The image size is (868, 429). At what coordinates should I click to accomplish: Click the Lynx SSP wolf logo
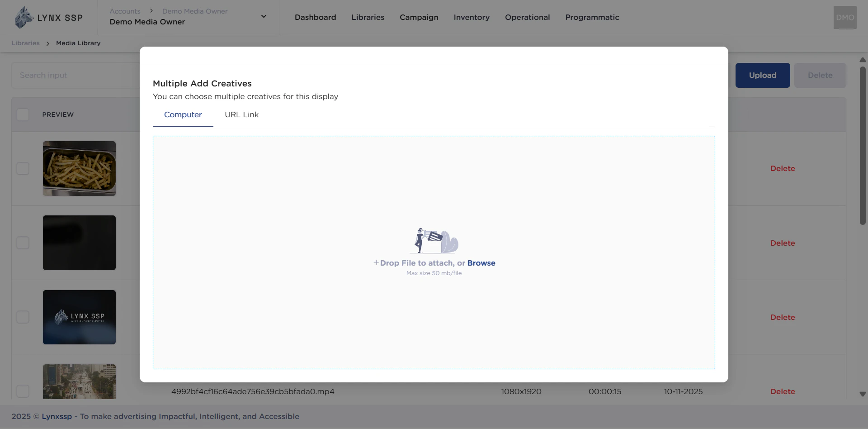pos(24,17)
